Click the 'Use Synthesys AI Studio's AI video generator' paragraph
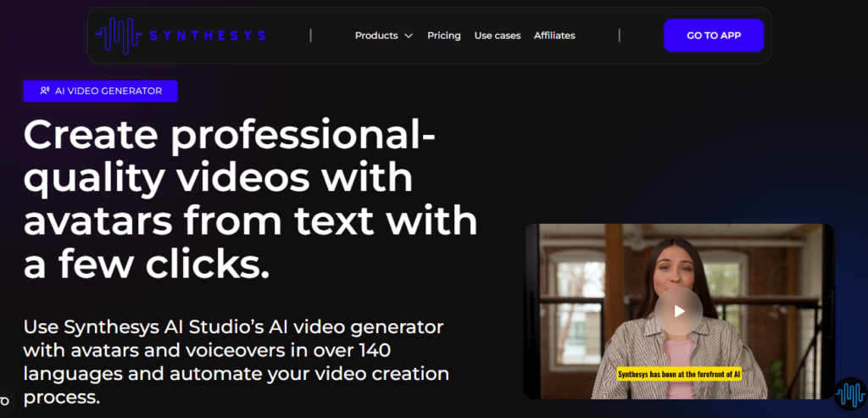Image resolution: width=868 pixels, height=418 pixels. click(x=236, y=362)
